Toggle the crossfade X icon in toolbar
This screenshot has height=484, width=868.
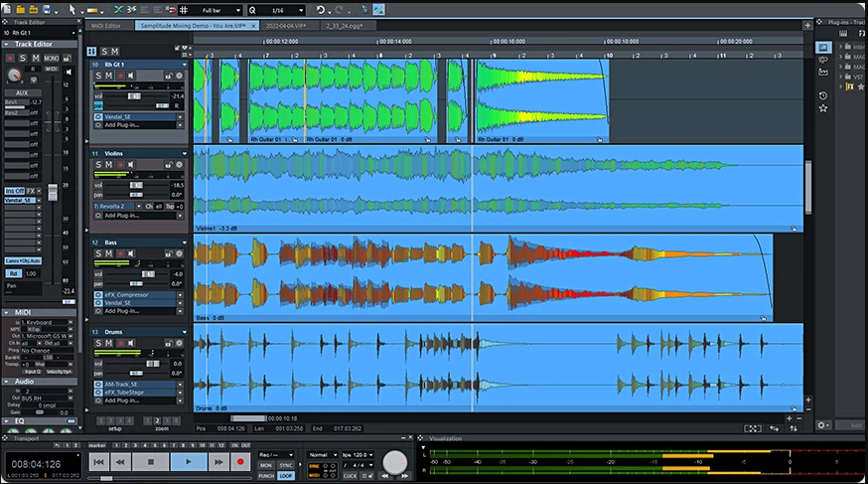118,9
